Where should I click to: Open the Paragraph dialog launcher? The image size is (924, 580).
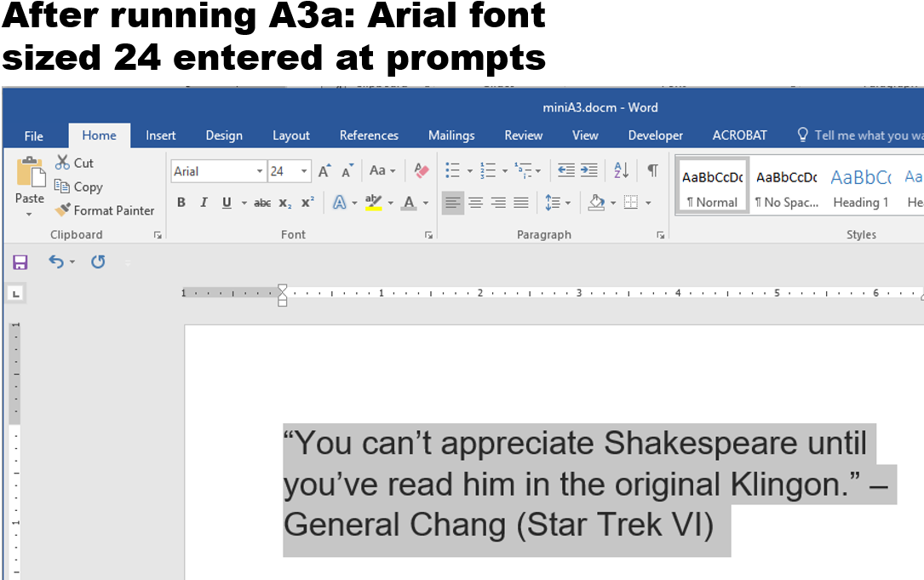click(x=661, y=234)
